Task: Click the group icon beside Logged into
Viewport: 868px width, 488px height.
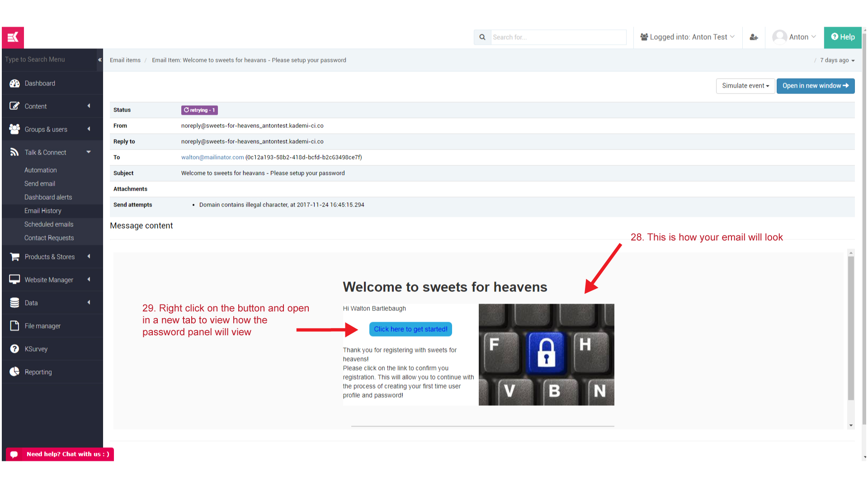Action: pyautogui.click(x=644, y=37)
